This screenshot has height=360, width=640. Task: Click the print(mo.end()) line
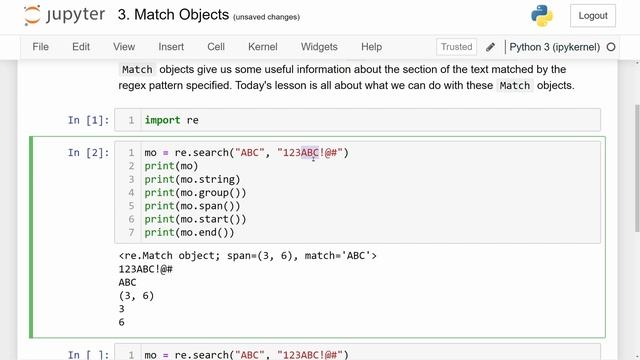[x=189, y=232]
